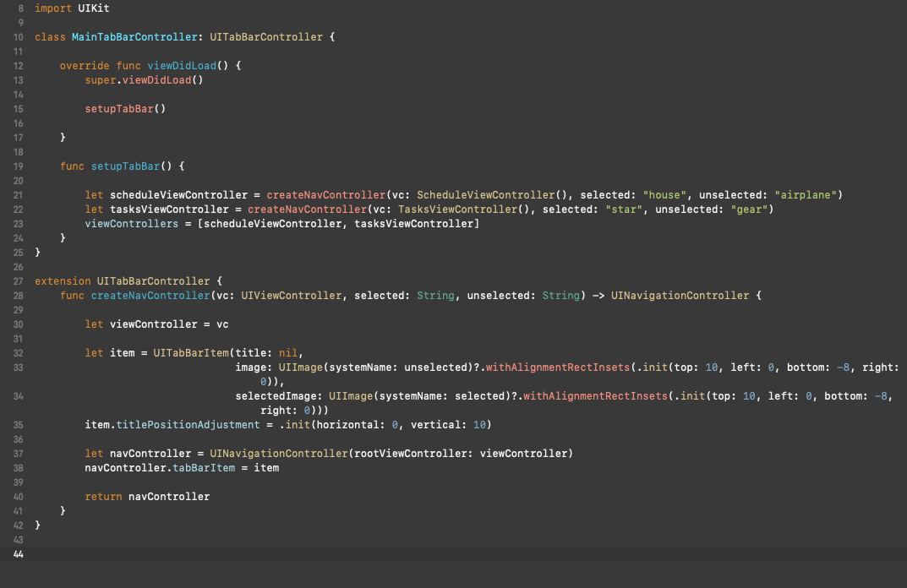This screenshot has width=907, height=588.
Task: Click 'withAlignmentRectInsets' on line 33
Action: [x=558, y=367]
